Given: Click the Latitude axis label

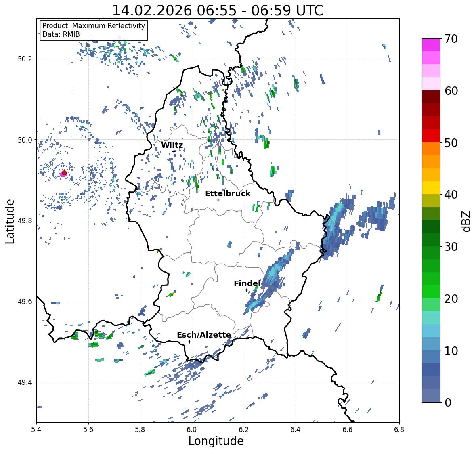Looking at the screenshot, I should point(10,222).
